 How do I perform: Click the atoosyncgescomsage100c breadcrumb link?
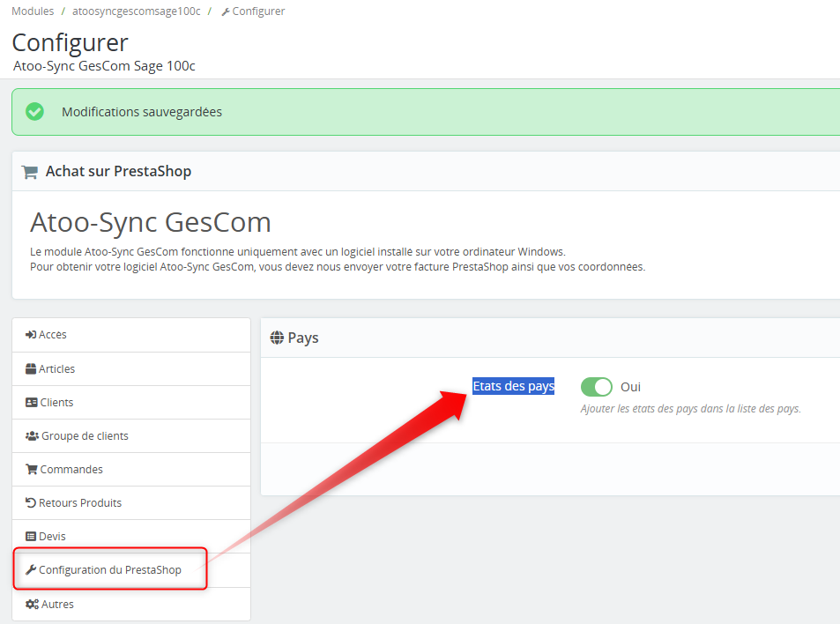pyautogui.click(x=137, y=11)
